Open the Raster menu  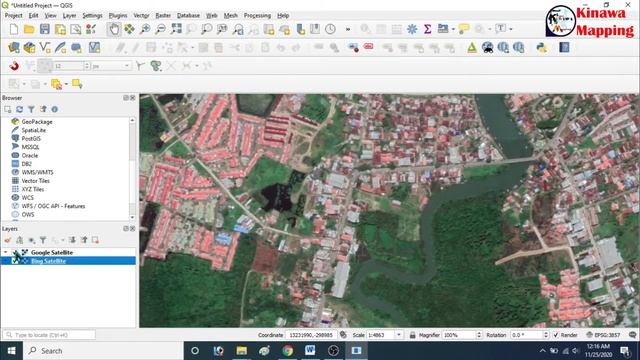click(163, 16)
